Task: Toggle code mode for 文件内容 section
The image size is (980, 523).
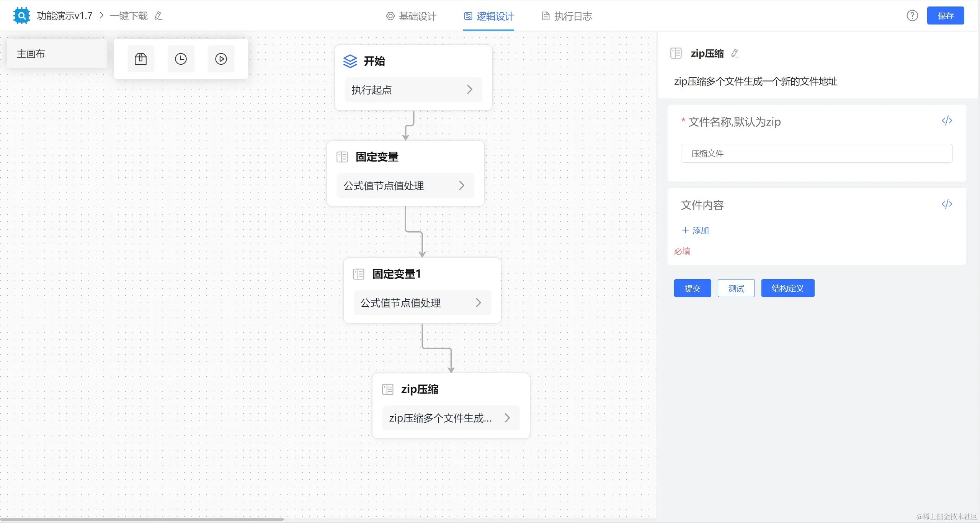Action: (947, 204)
